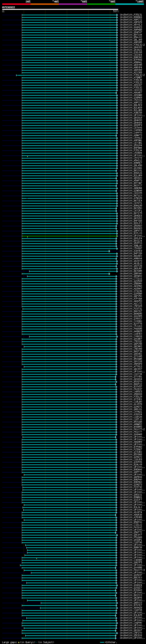This screenshot has width=146, height=644.
Task: Select hit label UniRef100_A7NXZ8
Action: [x=131, y=198]
